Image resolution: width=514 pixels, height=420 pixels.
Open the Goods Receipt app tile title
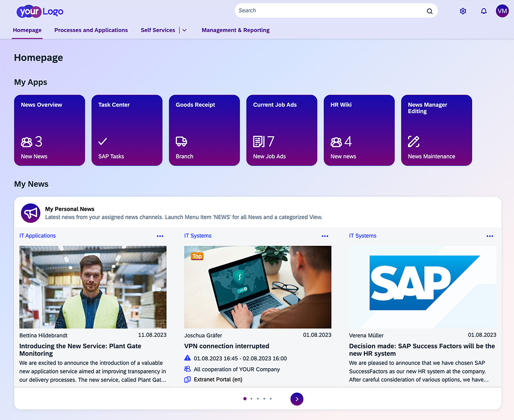195,105
